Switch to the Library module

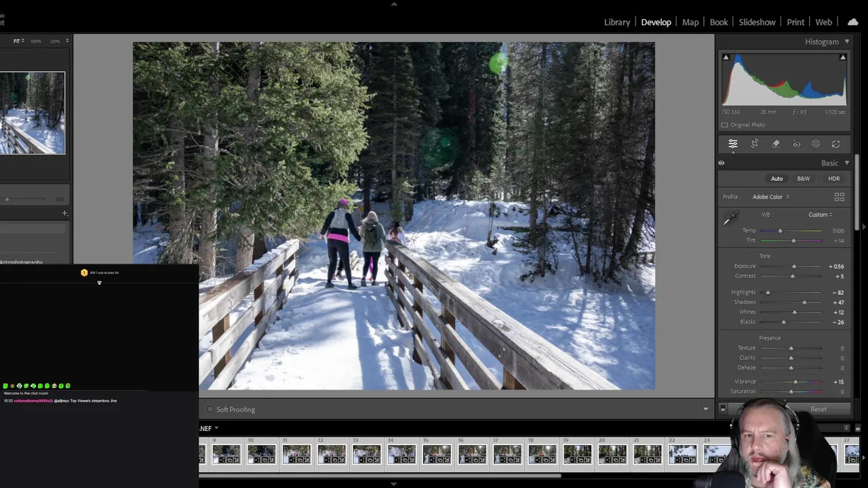click(x=617, y=22)
